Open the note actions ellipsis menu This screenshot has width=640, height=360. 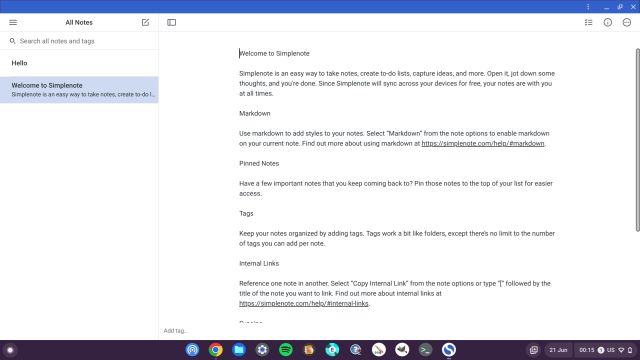pos(627,22)
